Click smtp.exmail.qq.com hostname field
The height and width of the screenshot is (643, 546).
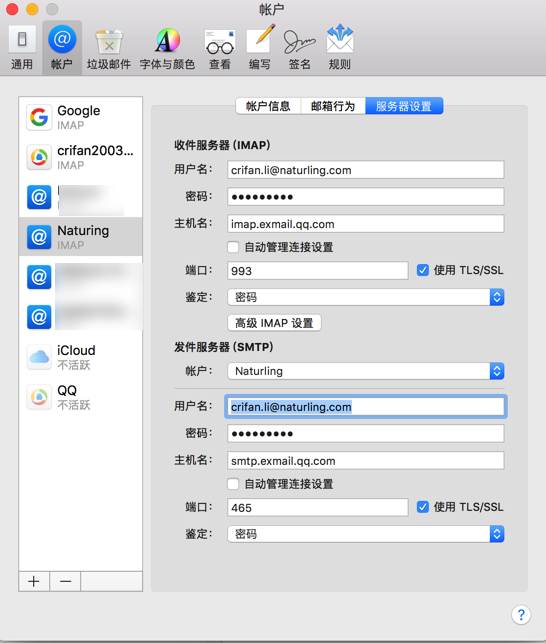pos(366,461)
